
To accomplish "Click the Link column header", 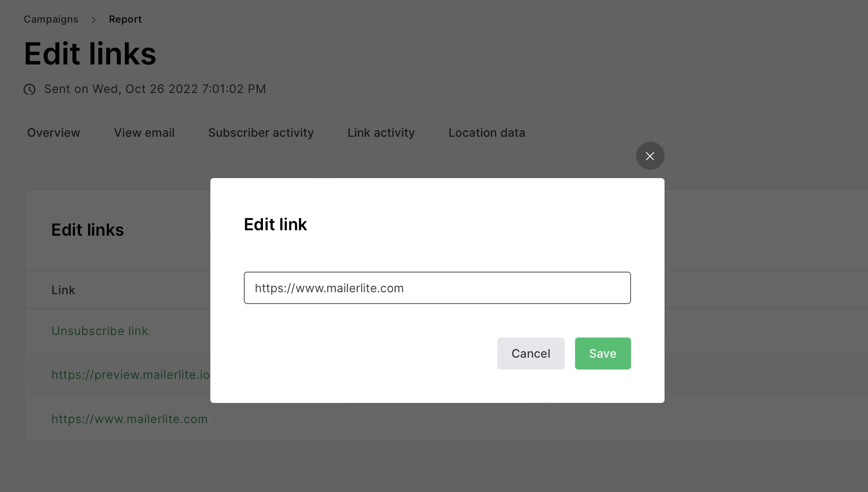I will pos(63,290).
